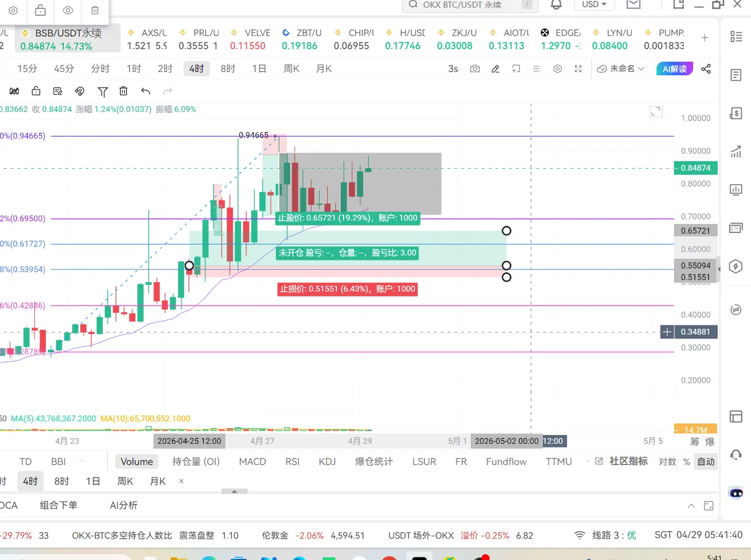Image resolution: width=751 pixels, height=560 pixels.
Task: Open the ETF icon in right sidebar
Action: click(x=736, y=228)
